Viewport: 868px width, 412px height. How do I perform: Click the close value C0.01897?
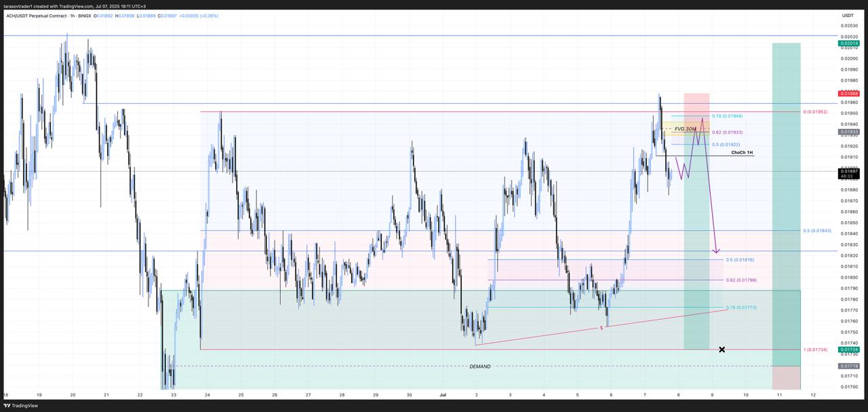tap(166, 16)
